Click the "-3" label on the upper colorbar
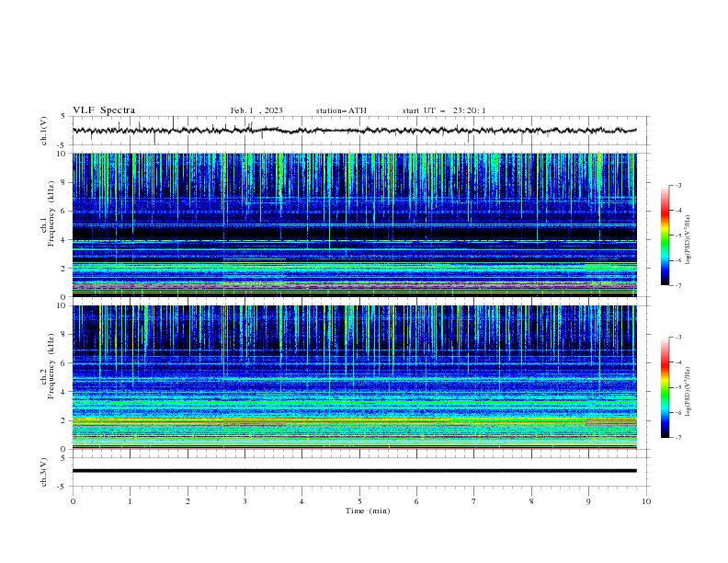 pos(677,185)
